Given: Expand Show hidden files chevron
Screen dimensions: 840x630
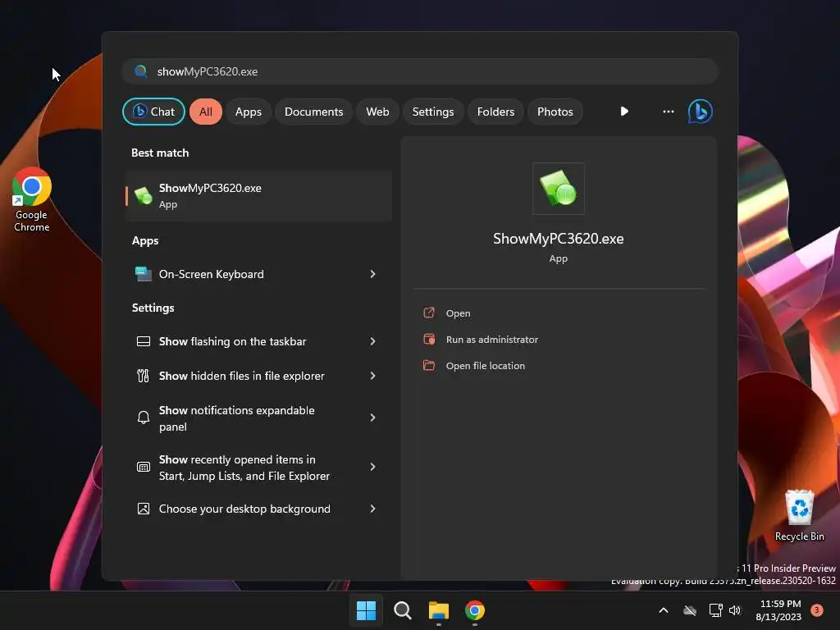Looking at the screenshot, I should 373,376.
